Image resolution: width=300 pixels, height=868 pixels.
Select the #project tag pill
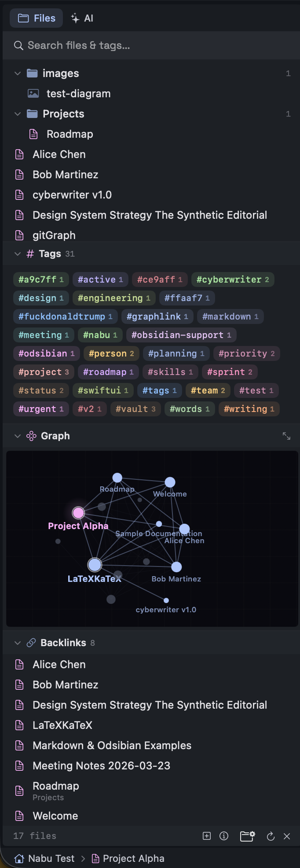pyautogui.click(x=44, y=372)
